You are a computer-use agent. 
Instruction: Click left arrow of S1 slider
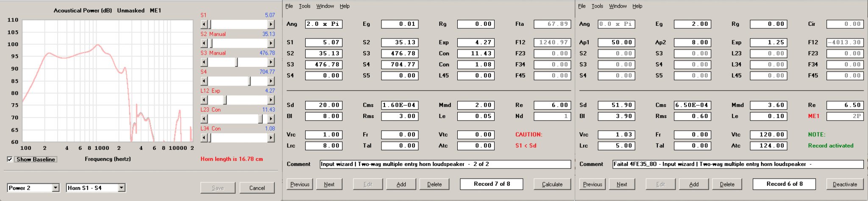pos(204,25)
